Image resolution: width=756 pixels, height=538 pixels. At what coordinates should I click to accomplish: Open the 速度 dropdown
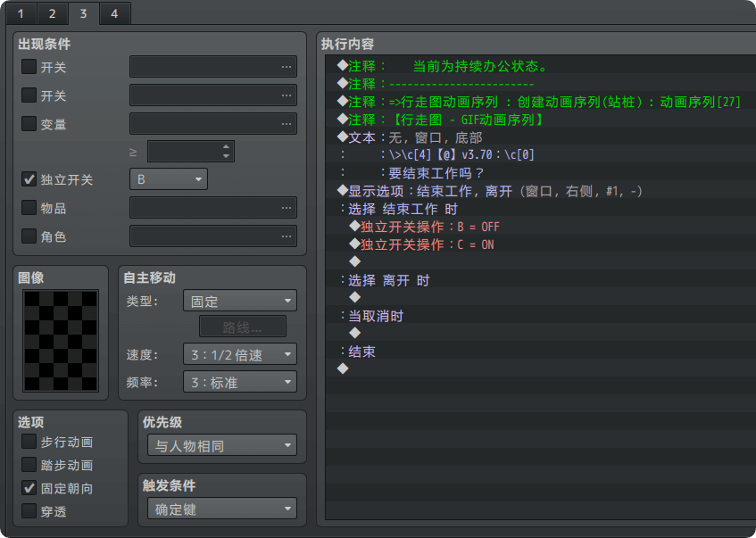point(239,355)
